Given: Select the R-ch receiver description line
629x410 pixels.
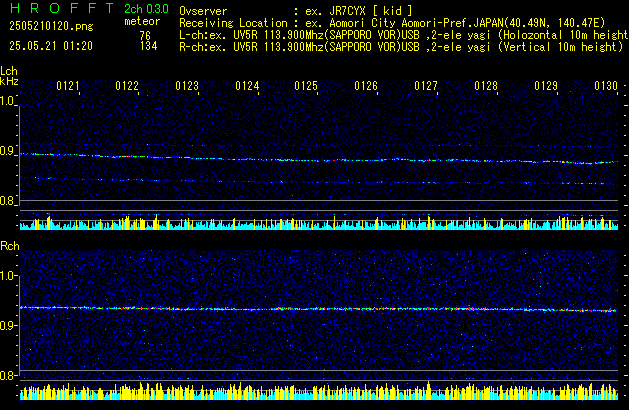Looking at the screenshot, I should (x=401, y=47).
